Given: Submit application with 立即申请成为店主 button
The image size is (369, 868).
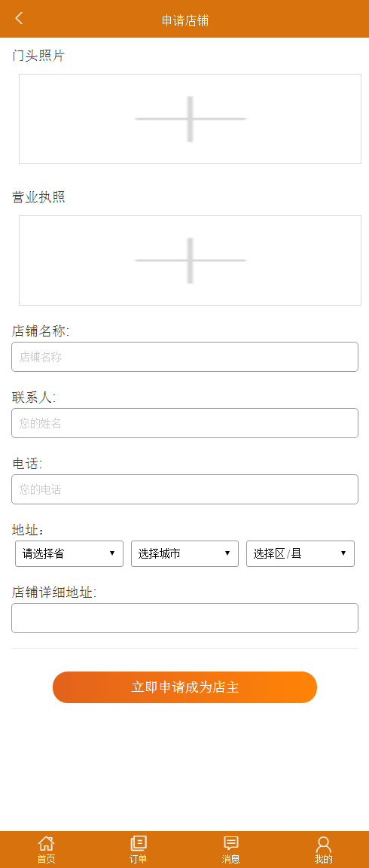Looking at the screenshot, I should [184, 687].
